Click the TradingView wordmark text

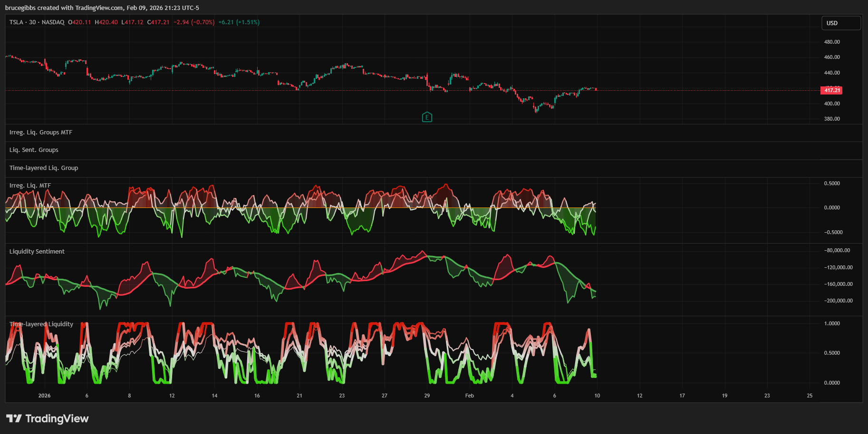point(57,418)
